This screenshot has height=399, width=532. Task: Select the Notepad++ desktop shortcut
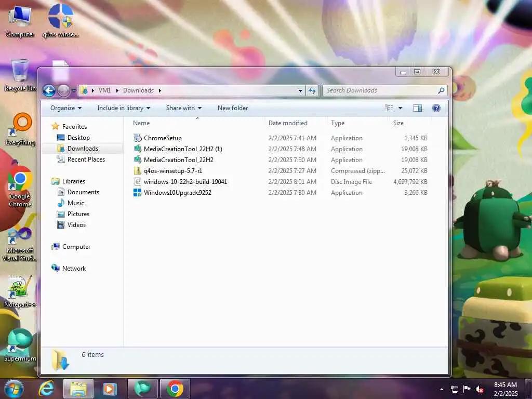[x=20, y=291]
